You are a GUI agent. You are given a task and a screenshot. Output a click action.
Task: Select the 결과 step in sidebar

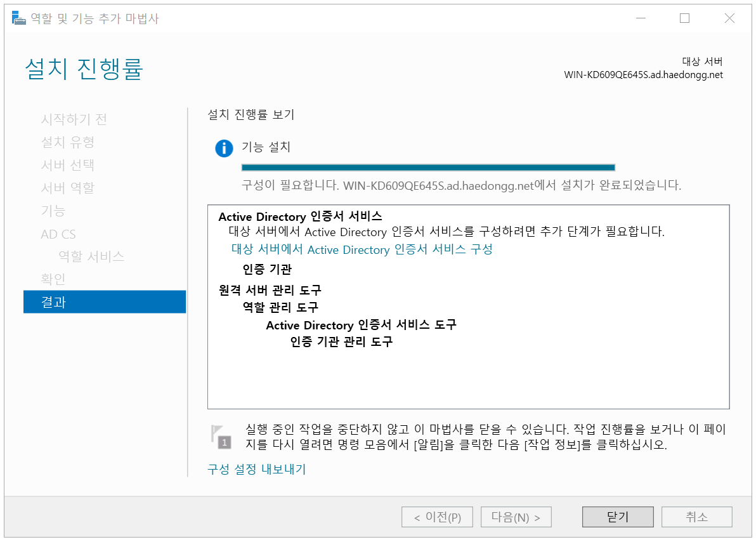point(105,301)
